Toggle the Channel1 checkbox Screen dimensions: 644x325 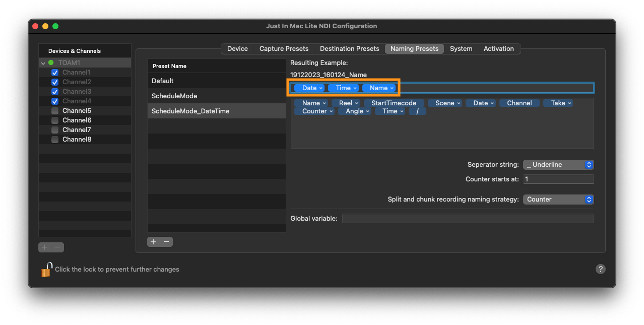(x=55, y=73)
